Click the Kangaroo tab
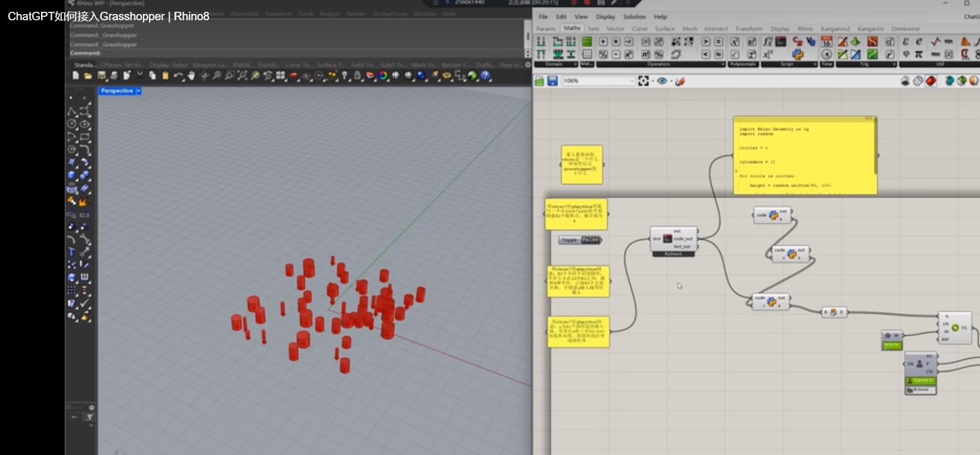This screenshot has height=455, width=980. click(x=870, y=29)
